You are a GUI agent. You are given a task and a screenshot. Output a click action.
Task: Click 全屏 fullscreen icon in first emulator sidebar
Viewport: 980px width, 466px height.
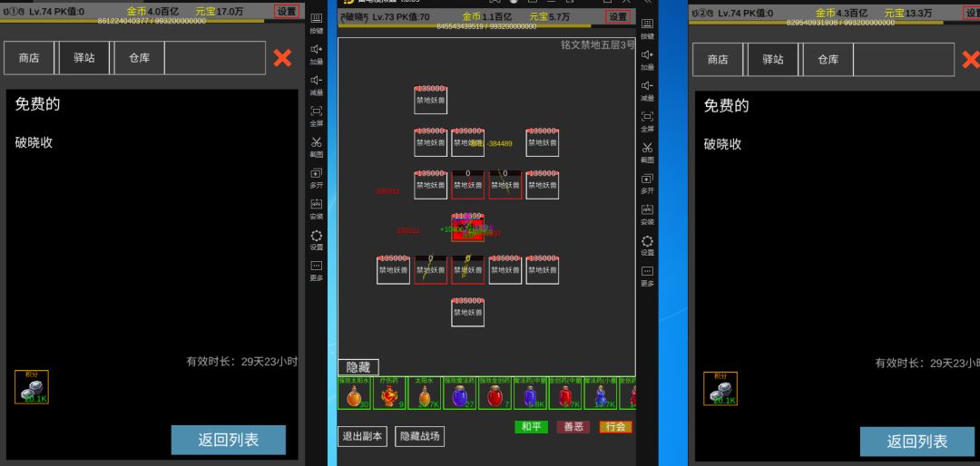317,112
